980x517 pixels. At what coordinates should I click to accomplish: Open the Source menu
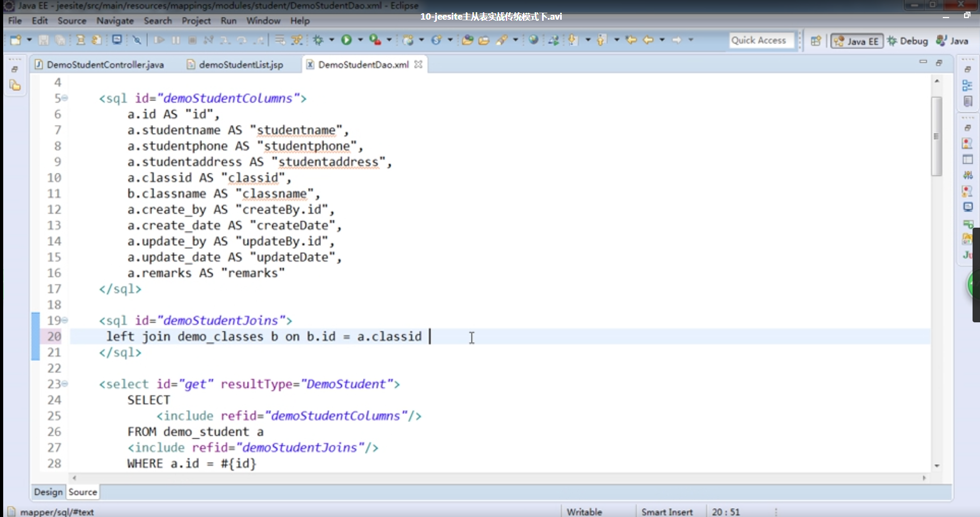pyautogui.click(x=72, y=21)
